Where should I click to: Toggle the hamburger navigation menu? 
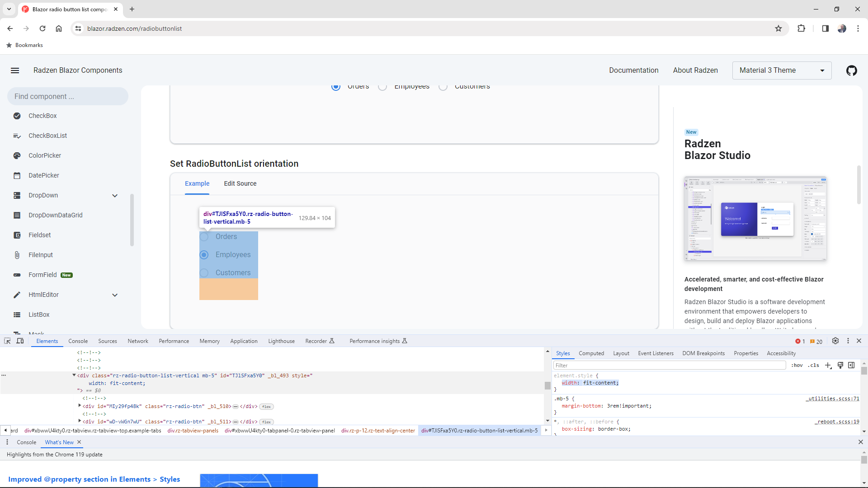pos(15,70)
